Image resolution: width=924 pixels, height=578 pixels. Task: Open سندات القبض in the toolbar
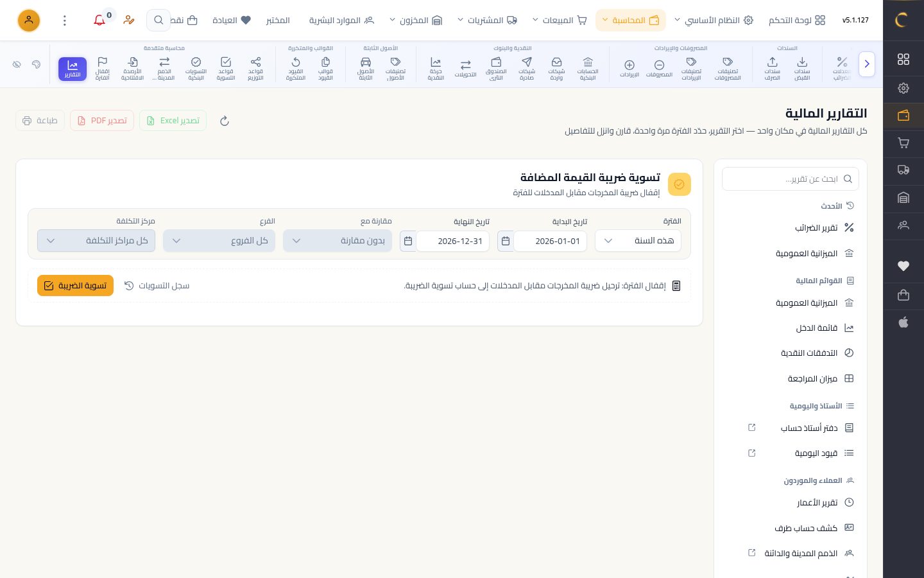[802, 69]
